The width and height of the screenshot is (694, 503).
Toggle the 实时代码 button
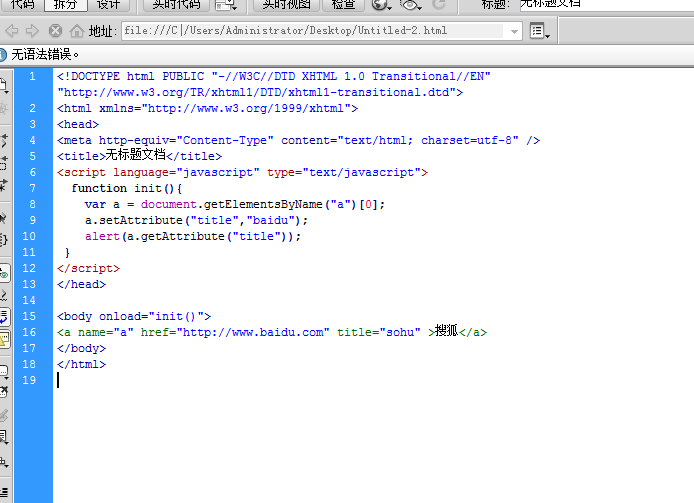tap(176, 4)
